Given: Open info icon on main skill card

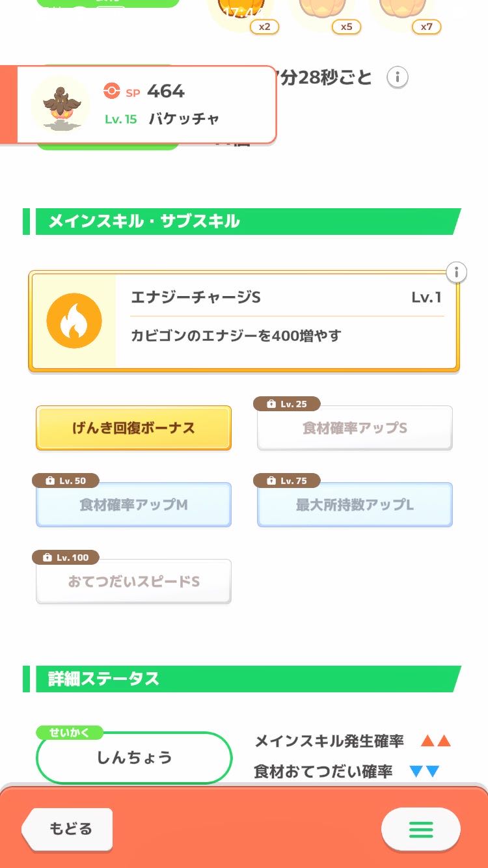Looking at the screenshot, I should click(x=457, y=272).
